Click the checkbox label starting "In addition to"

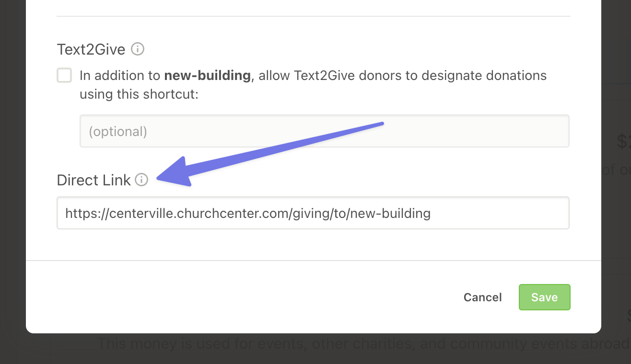tap(313, 85)
